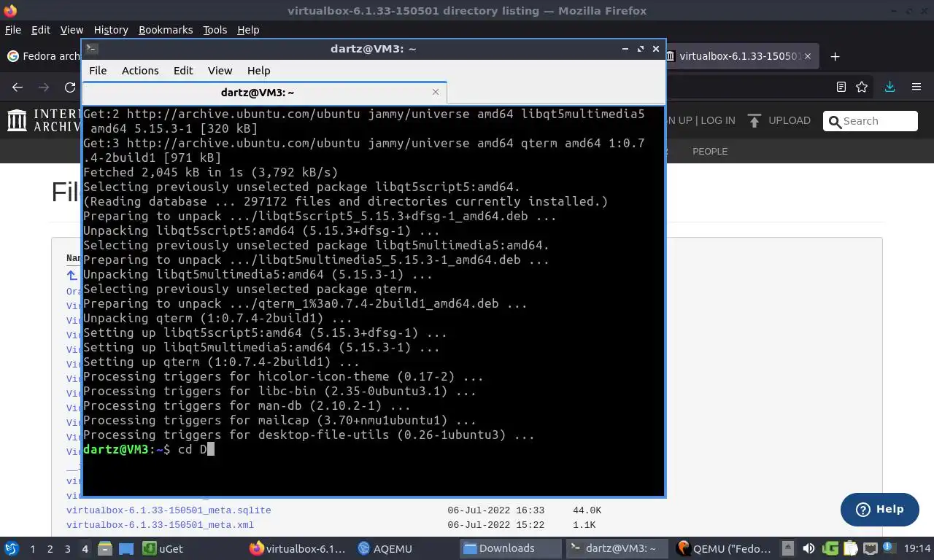Switch to Fedora arch Firefox tab
Image resolution: width=934 pixels, height=560 pixels.
coord(42,56)
